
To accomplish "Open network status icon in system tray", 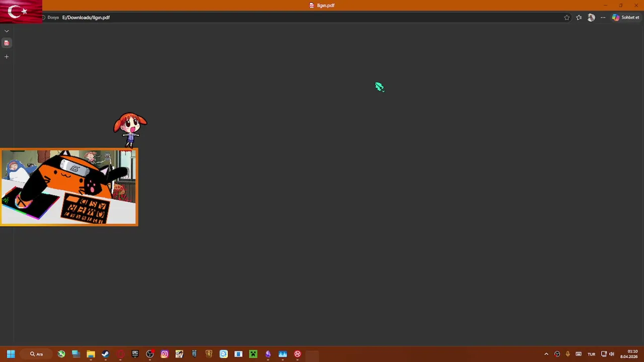I will [x=604, y=354].
